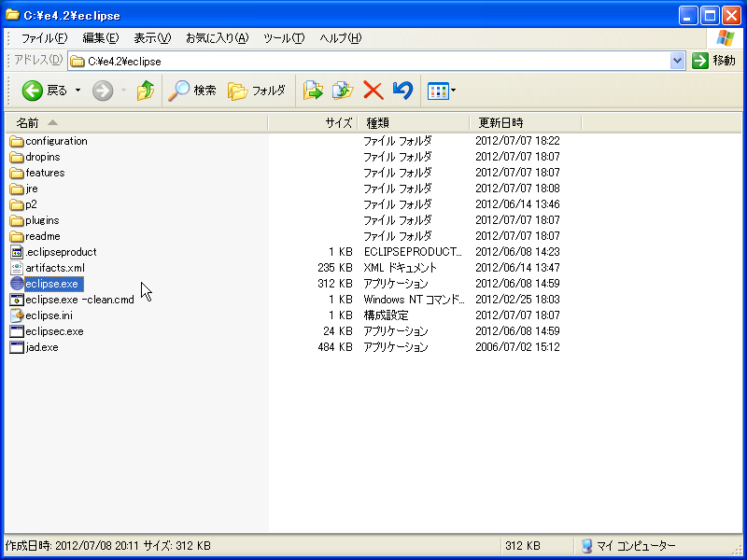747x560 pixels.
Task: Click the XML ドキュメント type cell
Action: coord(401,268)
